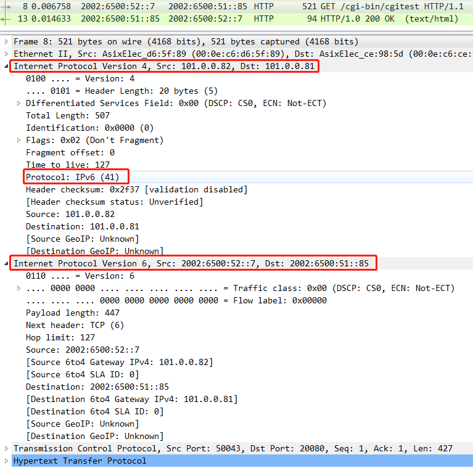Screen dimensions: 473x476
Task: Click the Protocol: IPv6 (41) field
Action: tap(73, 178)
